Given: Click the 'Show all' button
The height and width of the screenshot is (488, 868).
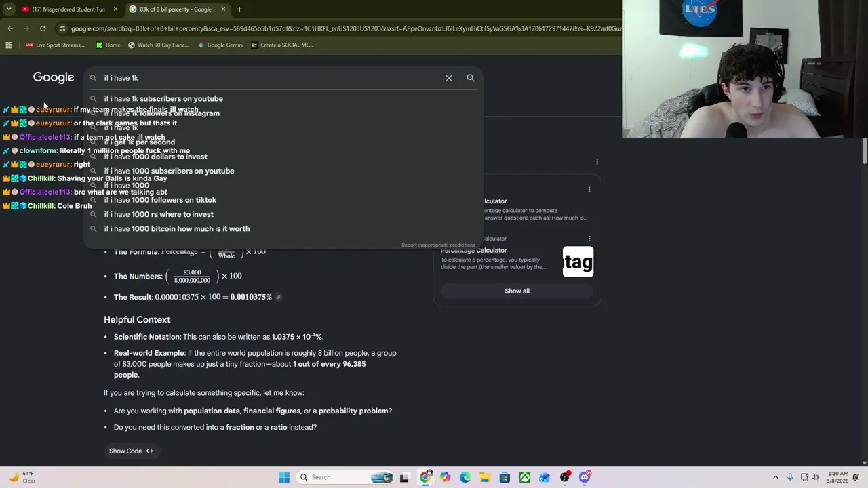Looking at the screenshot, I should coord(517,291).
